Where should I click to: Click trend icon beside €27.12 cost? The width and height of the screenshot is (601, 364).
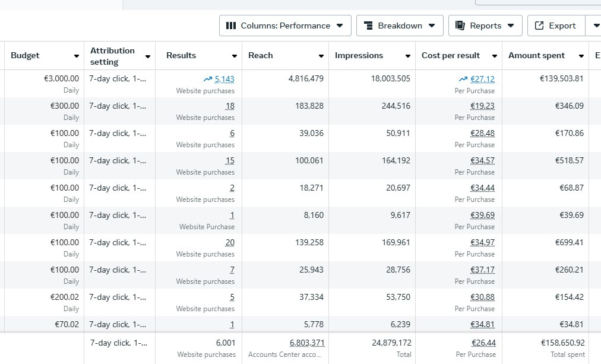(463, 79)
